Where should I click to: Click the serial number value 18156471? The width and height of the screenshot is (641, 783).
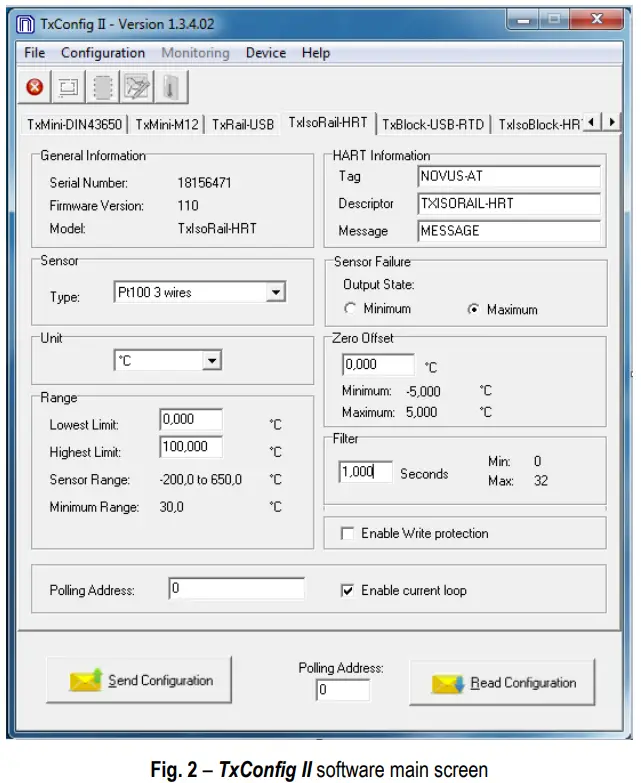point(204,183)
